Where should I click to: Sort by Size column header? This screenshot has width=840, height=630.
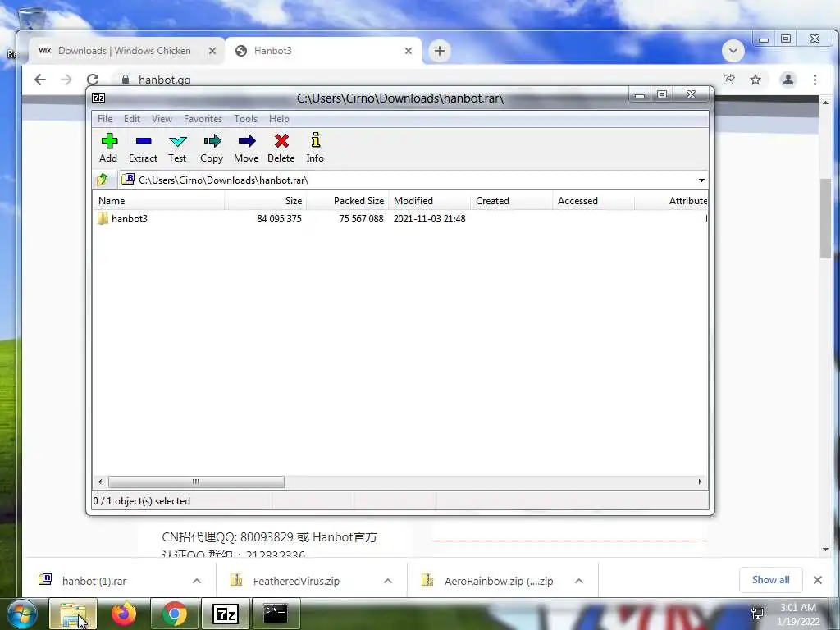265,201
